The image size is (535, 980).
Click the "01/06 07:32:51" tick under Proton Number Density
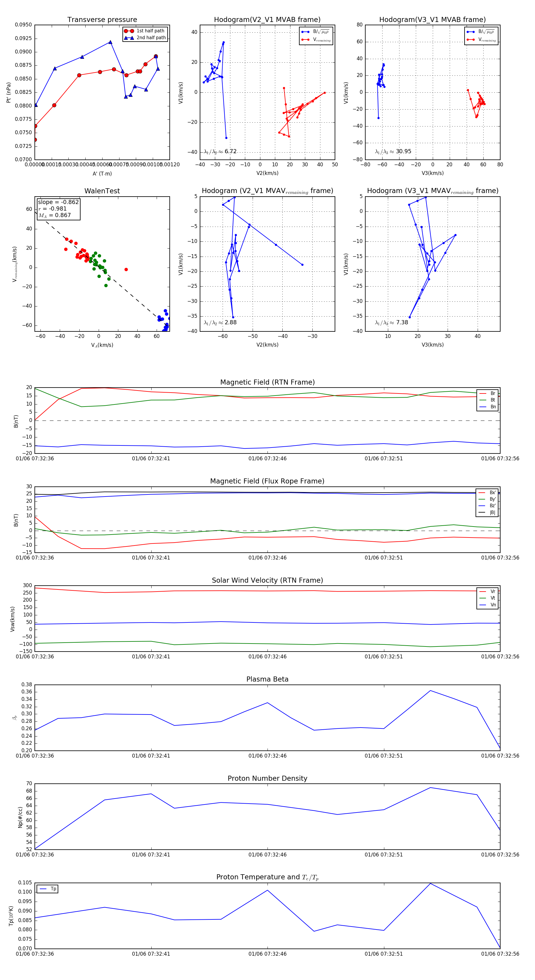384,855
